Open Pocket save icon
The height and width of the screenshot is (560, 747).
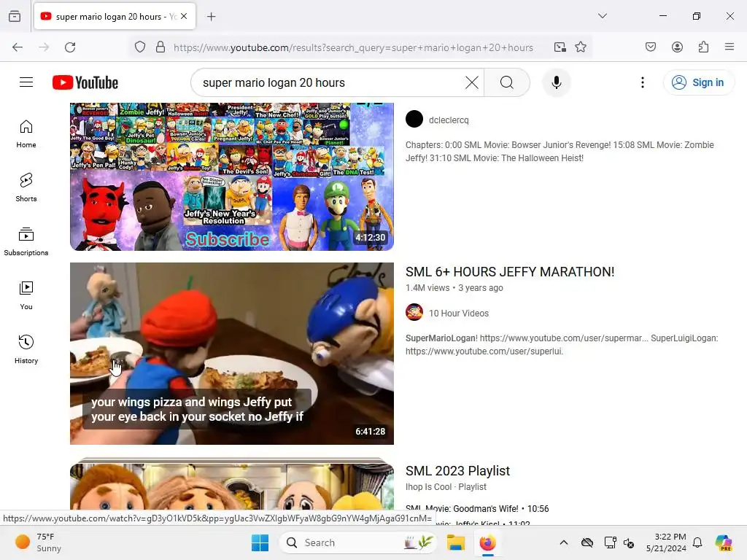[x=650, y=47]
